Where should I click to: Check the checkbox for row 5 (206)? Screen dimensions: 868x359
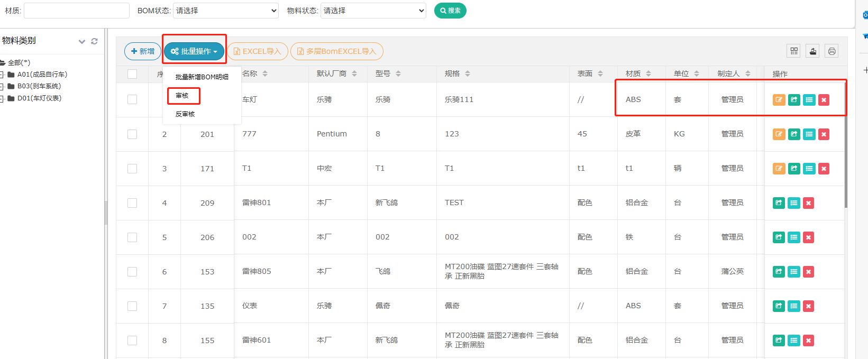tap(132, 237)
